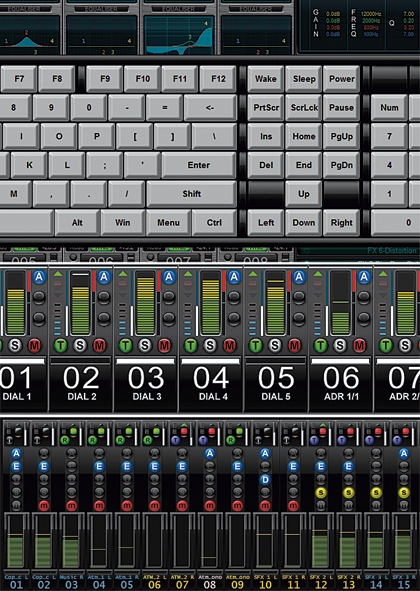
Task: Open the third Equaliser curve display
Action: [x=179, y=35]
